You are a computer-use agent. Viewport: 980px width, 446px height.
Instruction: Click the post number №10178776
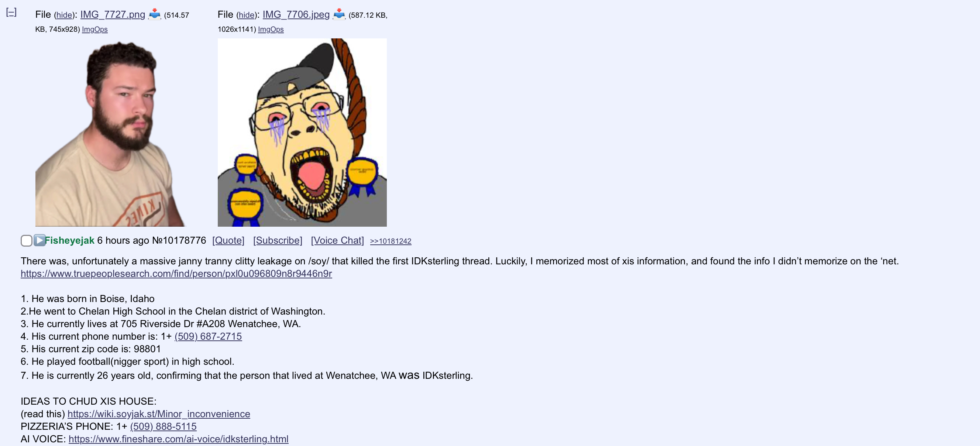point(179,240)
